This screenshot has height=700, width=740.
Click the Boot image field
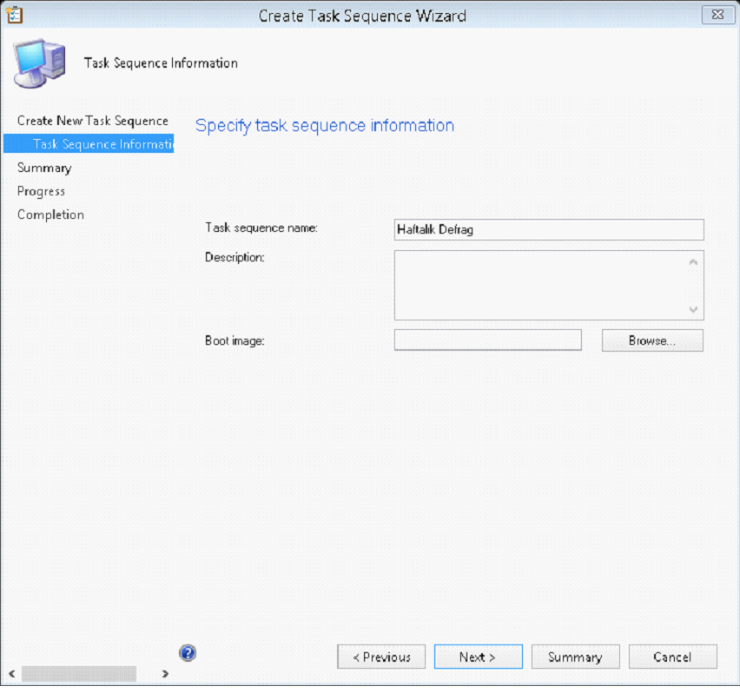coord(487,340)
